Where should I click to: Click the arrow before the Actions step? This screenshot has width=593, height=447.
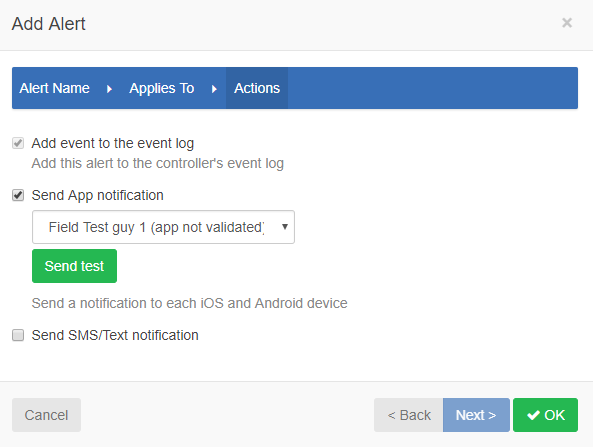click(214, 89)
